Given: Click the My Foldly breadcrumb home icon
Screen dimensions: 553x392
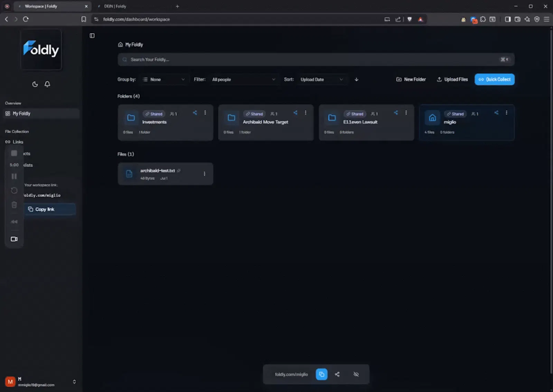Looking at the screenshot, I should [x=120, y=45].
